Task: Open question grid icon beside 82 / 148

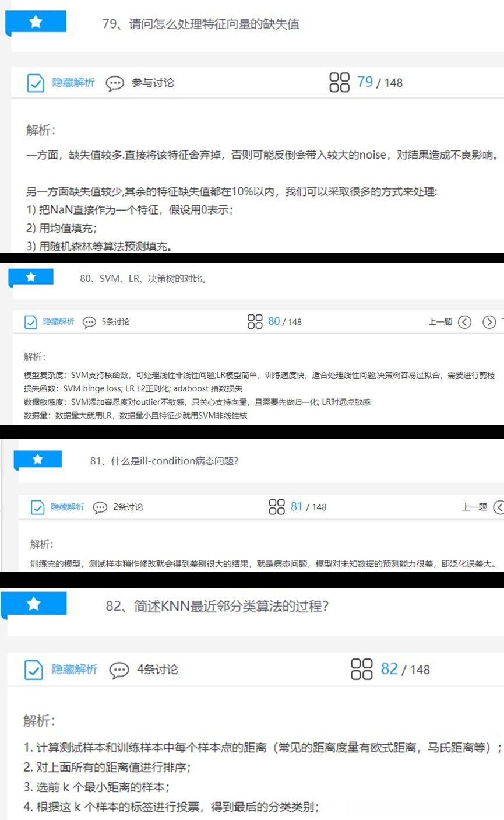Action: [362, 669]
